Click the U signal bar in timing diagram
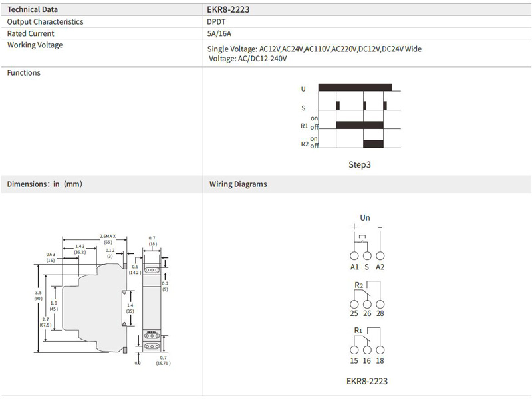 (355, 87)
